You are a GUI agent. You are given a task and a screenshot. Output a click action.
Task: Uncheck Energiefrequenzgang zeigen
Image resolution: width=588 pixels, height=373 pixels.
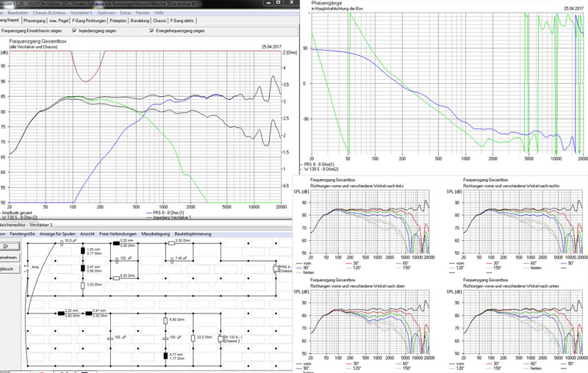point(152,32)
